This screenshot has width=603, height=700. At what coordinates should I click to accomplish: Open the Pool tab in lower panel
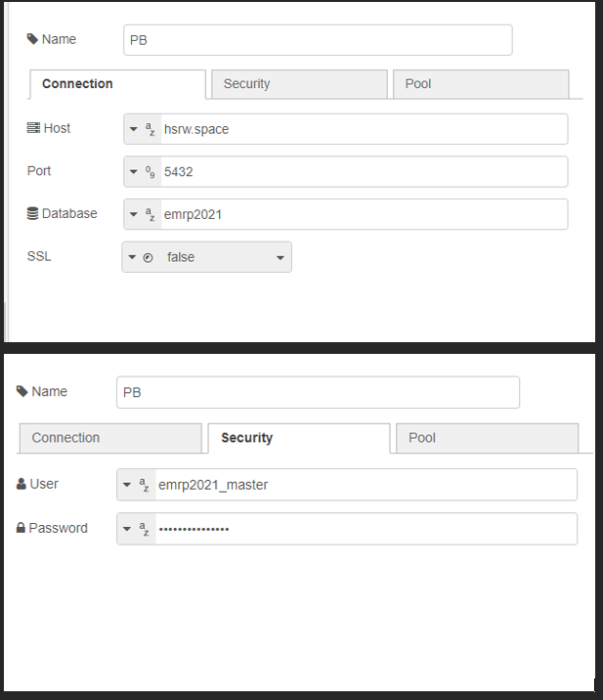pos(486,438)
